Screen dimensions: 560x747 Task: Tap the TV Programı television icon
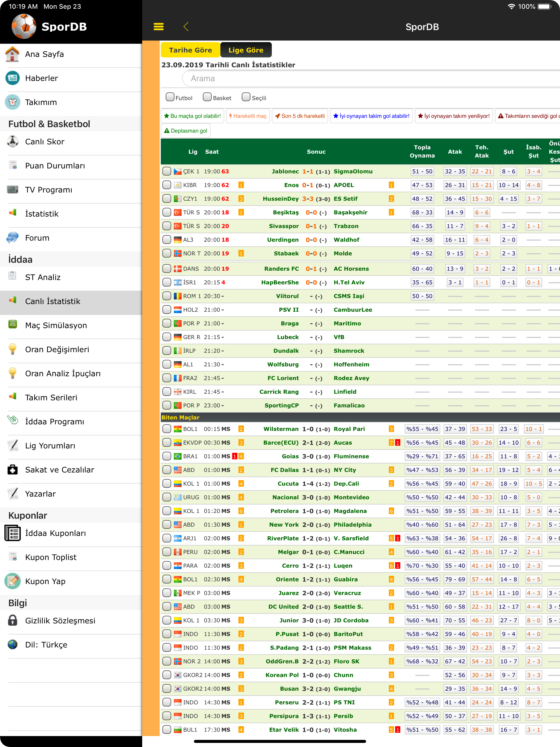tap(13, 190)
